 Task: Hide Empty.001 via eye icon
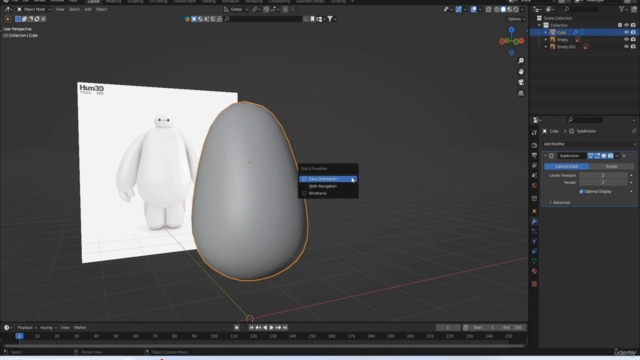[626, 47]
